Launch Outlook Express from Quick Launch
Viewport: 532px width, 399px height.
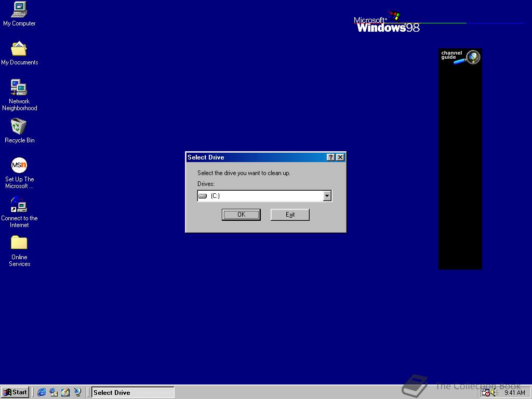pos(54,392)
